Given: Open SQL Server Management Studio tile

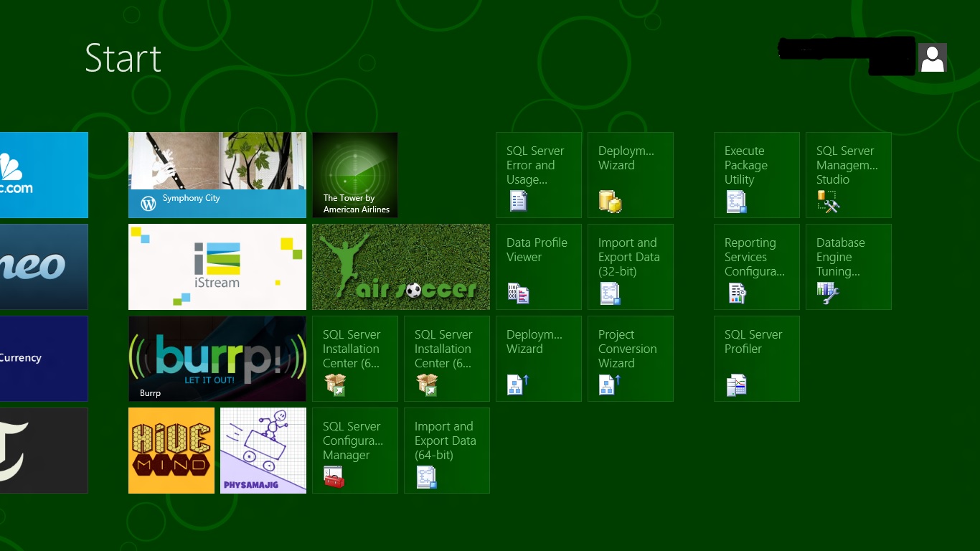Looking at the screenshot, I should tap(848, 174).
